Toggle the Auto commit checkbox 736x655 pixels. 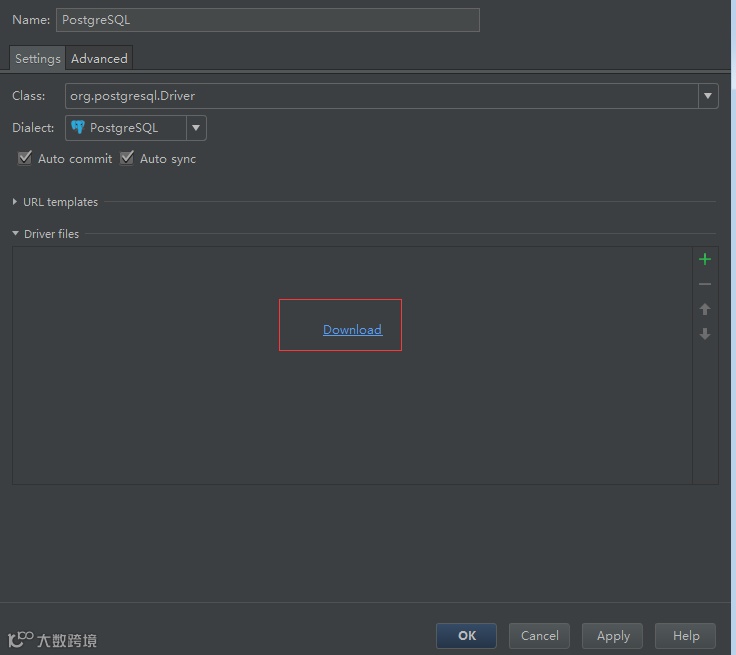point(25,158)
